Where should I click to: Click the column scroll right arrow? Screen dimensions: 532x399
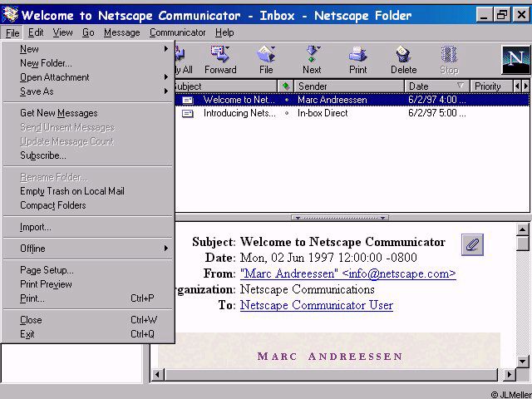[525, 86]
